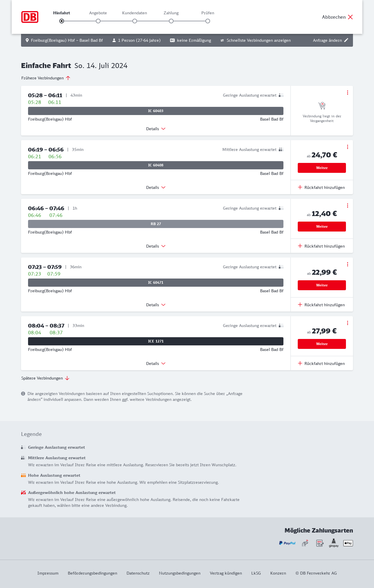This screenshot has width=374, height=588.
Task: Load Spätere Verbindungen
Action: pos(45,378)
